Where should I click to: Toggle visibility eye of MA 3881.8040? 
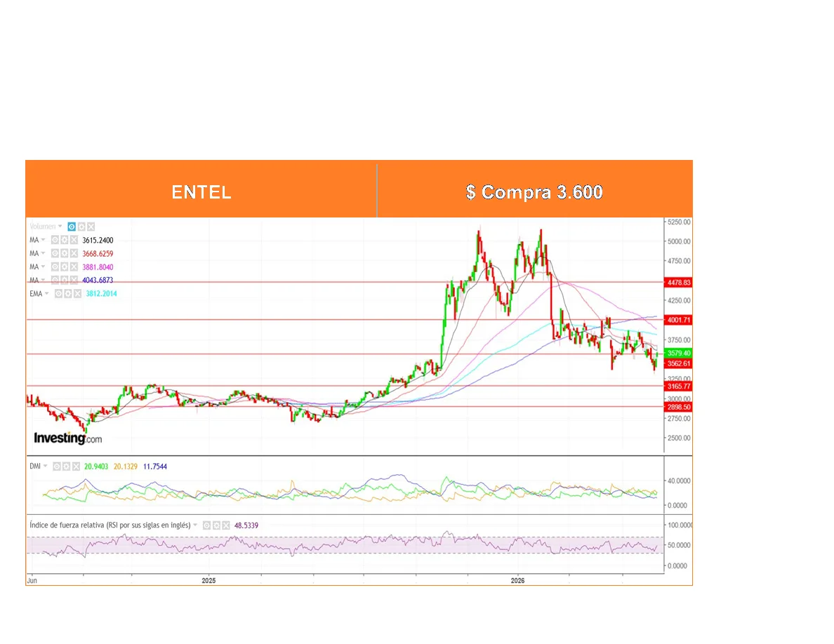click(x=55, y=267)
